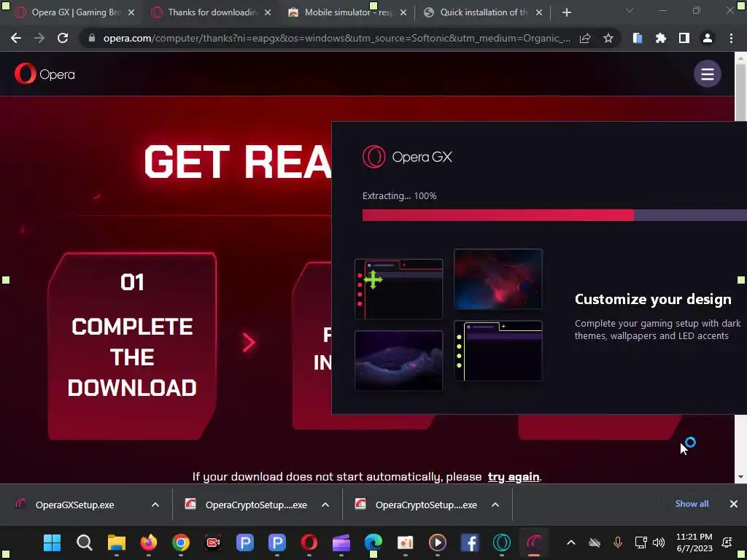Viewport: 747px width, 560px height.
Task: Show hidden system tray icons
Action: point(571,542)
